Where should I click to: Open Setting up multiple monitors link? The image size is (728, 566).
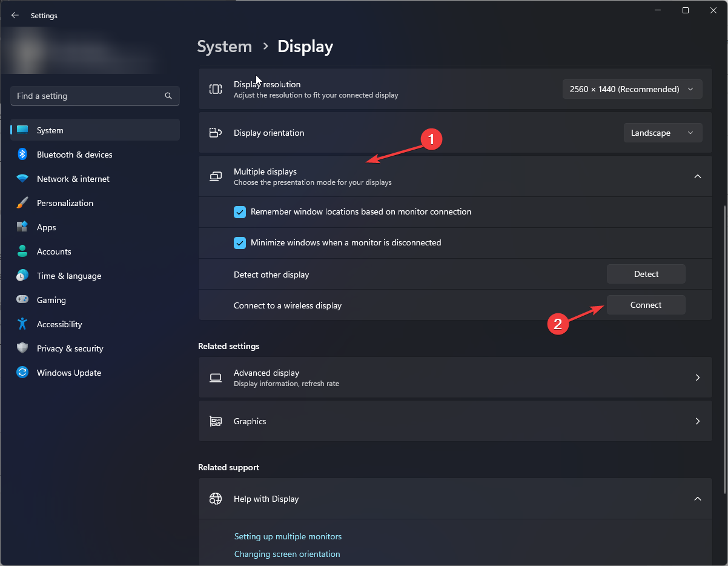point(288,536)
